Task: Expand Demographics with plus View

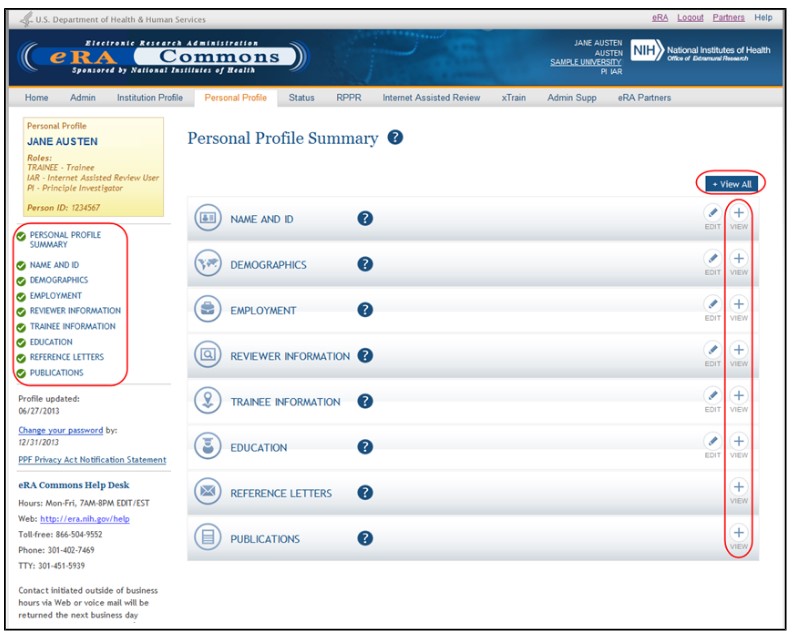Action: coord(738,262)
